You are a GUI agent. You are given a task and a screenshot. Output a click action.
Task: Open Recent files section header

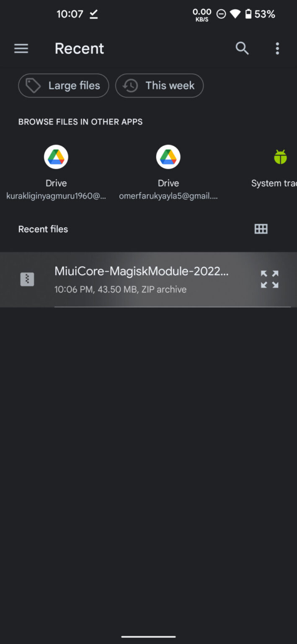coord(43,229)
